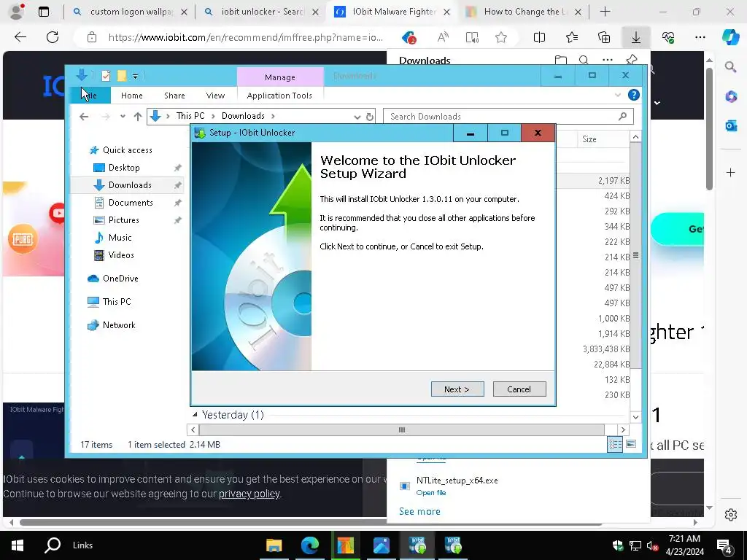
Task: Go back in File Explorer navigation
Action: coord(84,116)
